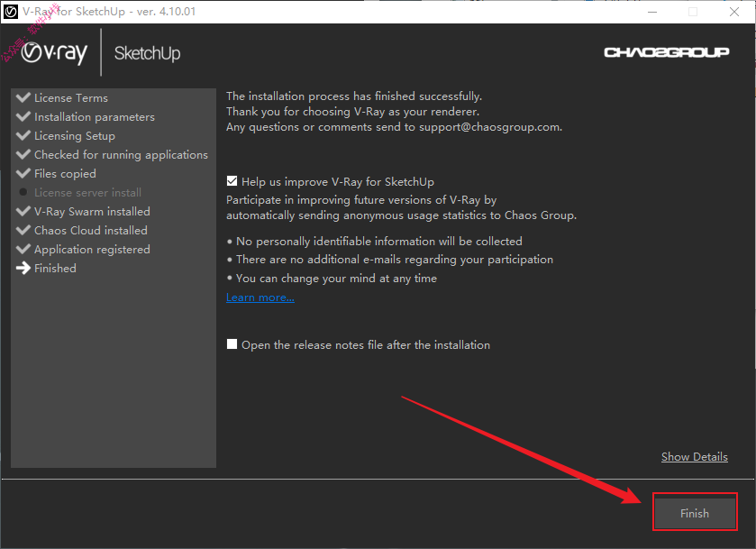The width and height of the screenshot is (756, 549).
Task: Select the V-Ray Swarm installed step
Action: (x=92, y=211)
